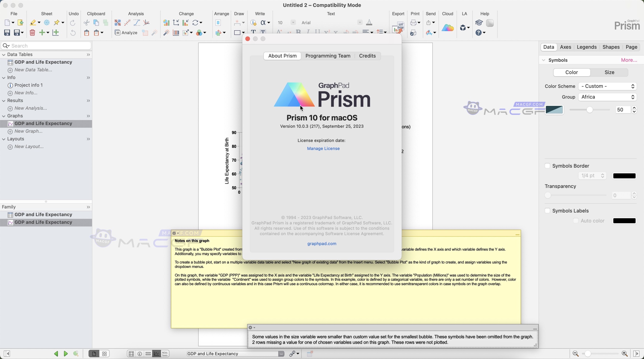Enable Auto color for symbol labels

pos(576,221)
